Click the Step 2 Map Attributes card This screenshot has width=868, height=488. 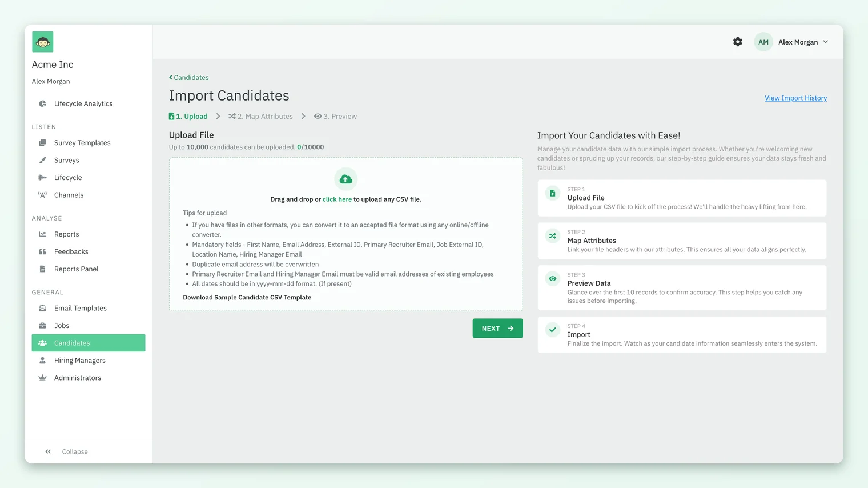pyautogui.click(x=682, y=241)
